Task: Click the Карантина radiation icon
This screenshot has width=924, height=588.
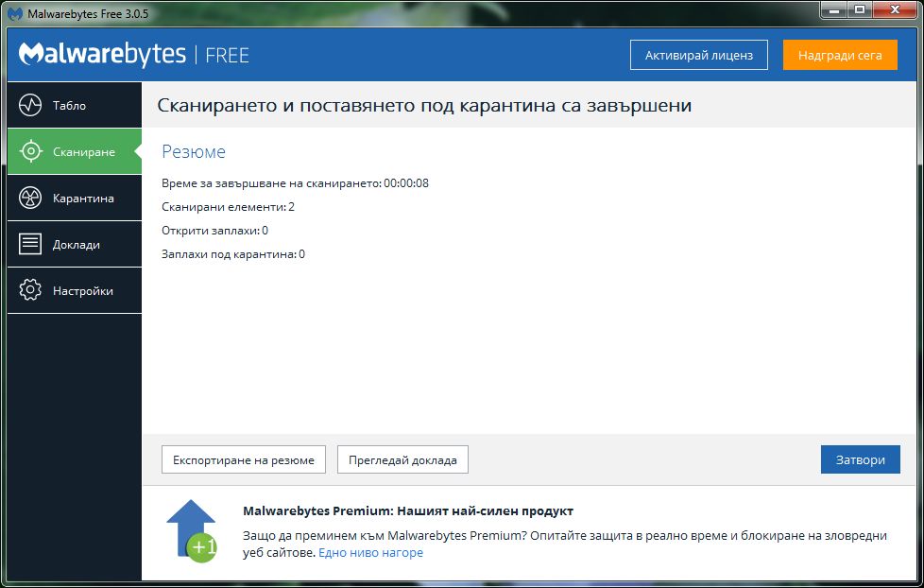Action: click(30, 198)
